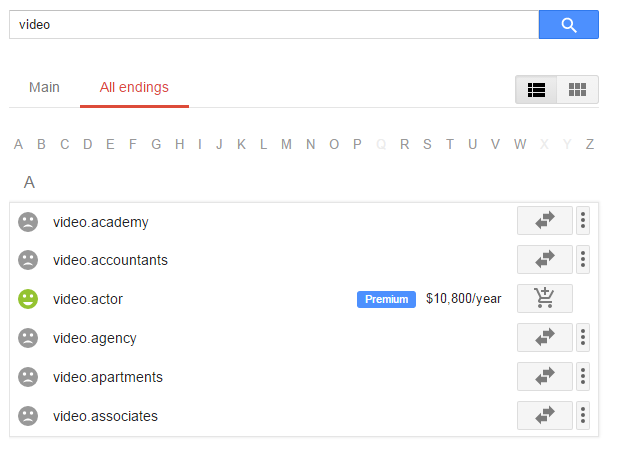Add video.actor to cart
This screenshot has height=457, width=631.
[x=544, y=298]
